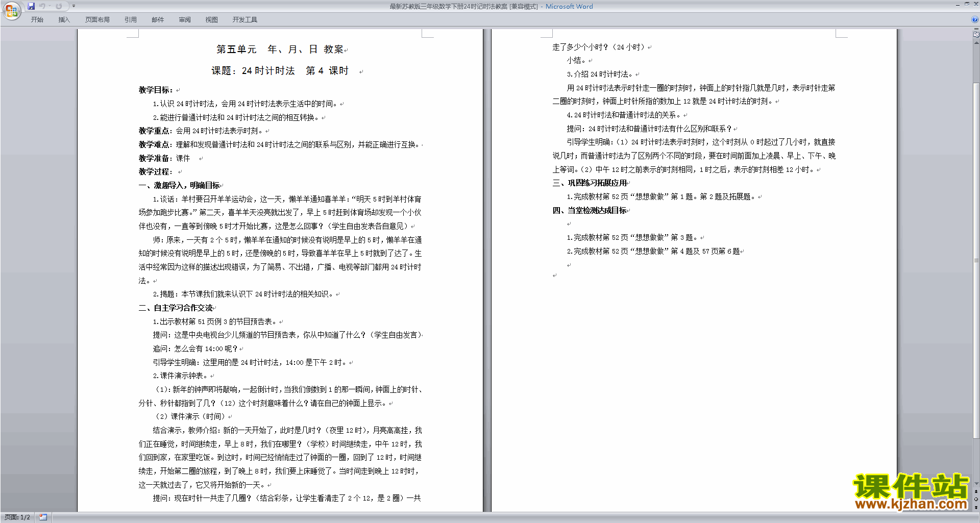This screenshot has width=980, height=523.
Task: Click the 教学目标 heading
Action: click(156, 90)
